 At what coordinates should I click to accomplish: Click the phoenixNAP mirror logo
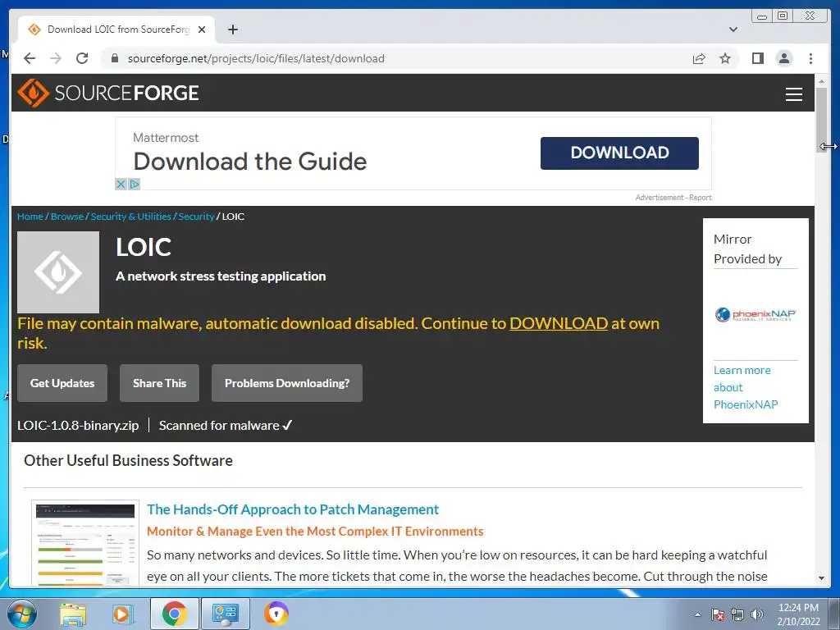point(756,314)
